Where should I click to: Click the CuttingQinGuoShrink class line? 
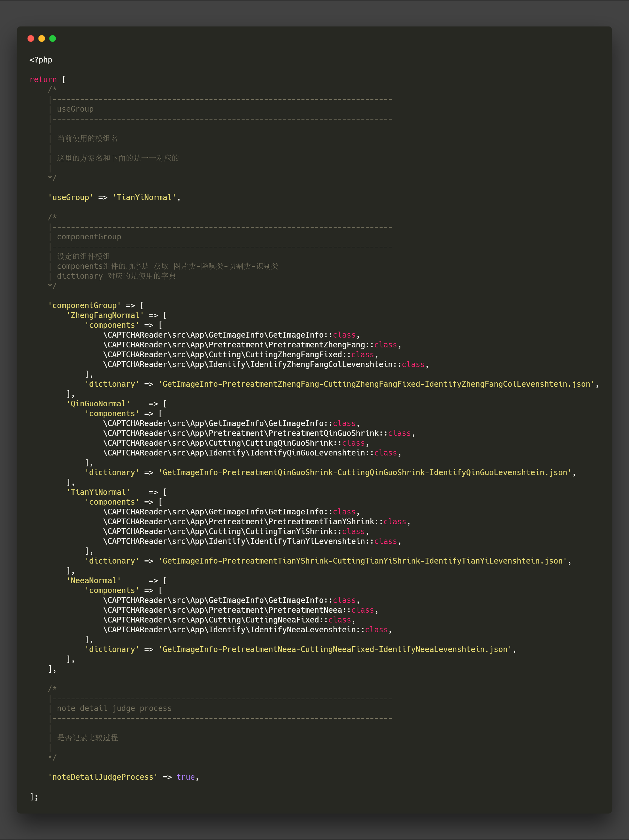[236, 443]
